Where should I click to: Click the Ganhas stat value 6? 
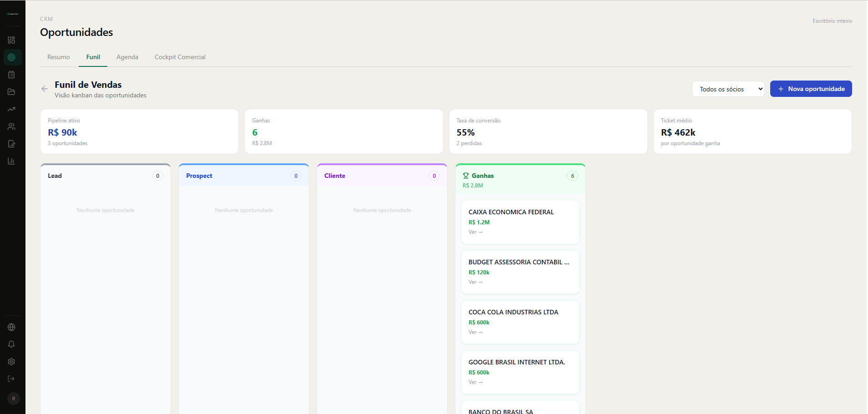tap(255, 132)
